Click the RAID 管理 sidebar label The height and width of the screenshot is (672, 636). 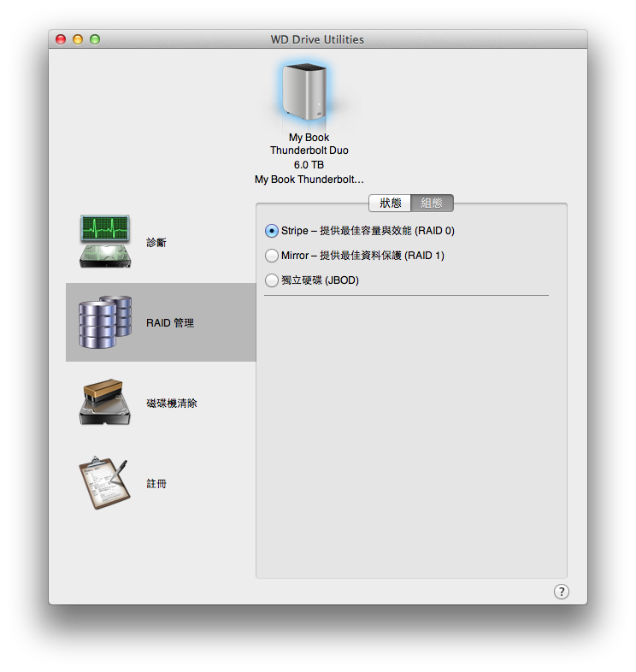pyautogui.click(x=170, y=323)
